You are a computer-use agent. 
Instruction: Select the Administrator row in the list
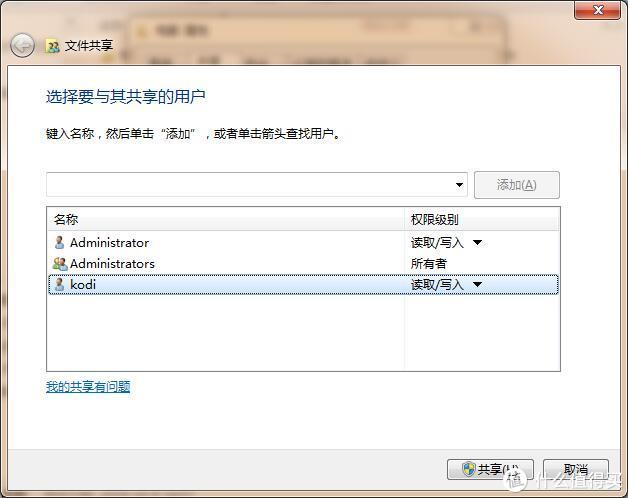(x=304, y=242)
